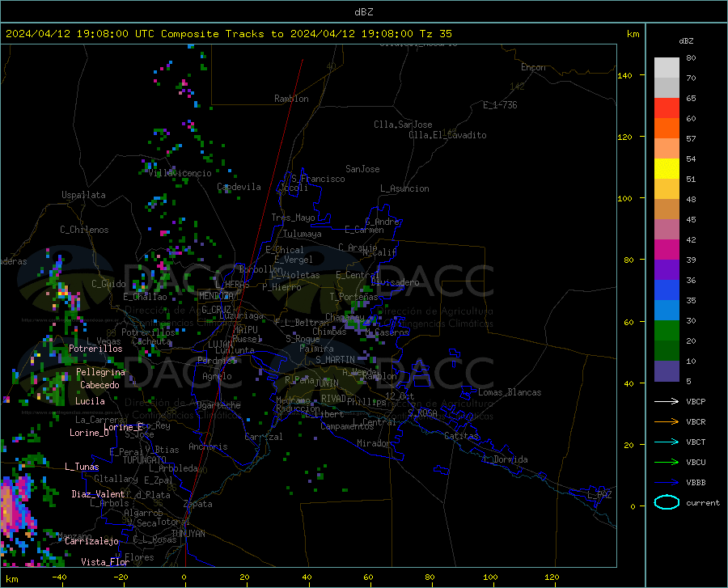Click the white VBCP arrow legend icon
728x588 pixels.
(667, 401)
